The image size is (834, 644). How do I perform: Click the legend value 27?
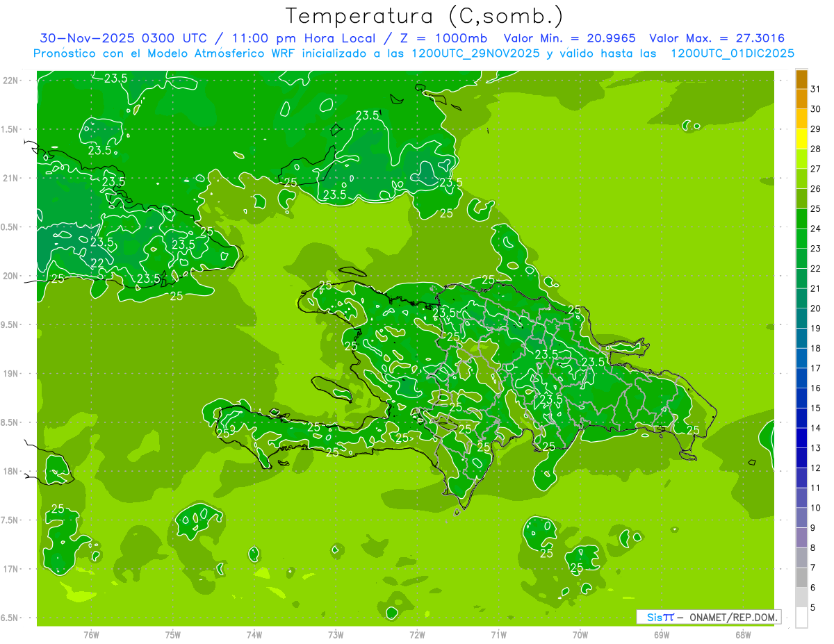tap(816, 169)
